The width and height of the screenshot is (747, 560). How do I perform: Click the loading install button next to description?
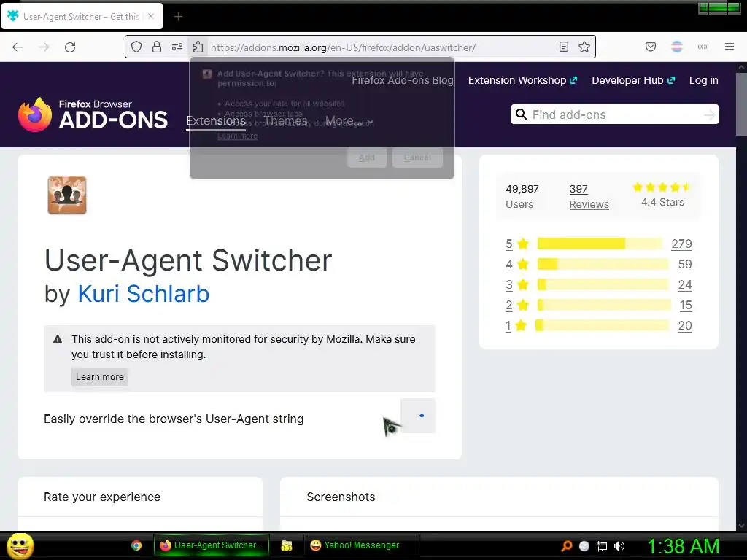[x=418, y=416]
